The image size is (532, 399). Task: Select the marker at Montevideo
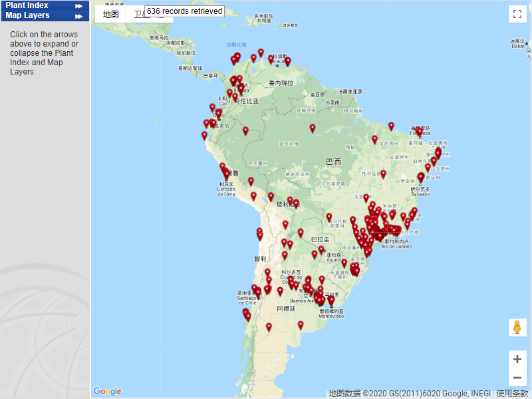coord(331,301)
